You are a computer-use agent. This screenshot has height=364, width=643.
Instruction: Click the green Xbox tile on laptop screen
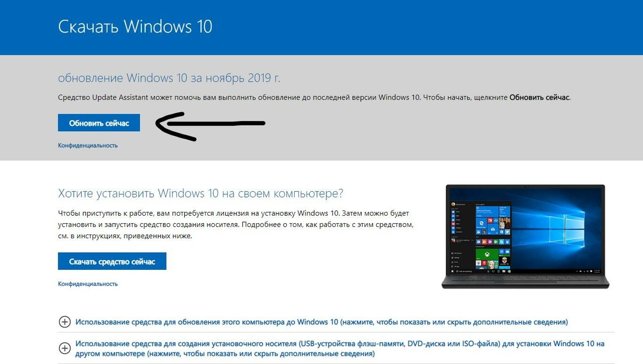click(487, 254)
